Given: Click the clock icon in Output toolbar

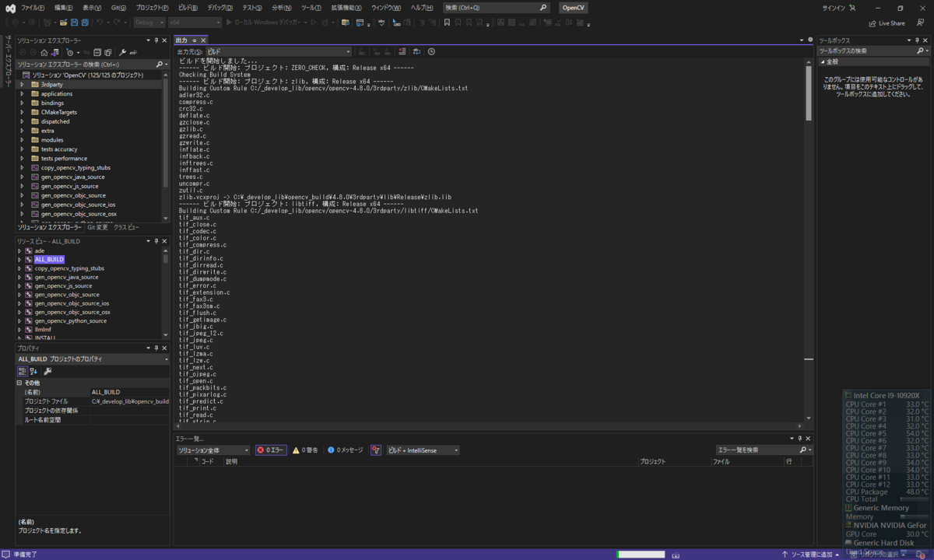Looking at the screenshot, I should click(431, 51).
